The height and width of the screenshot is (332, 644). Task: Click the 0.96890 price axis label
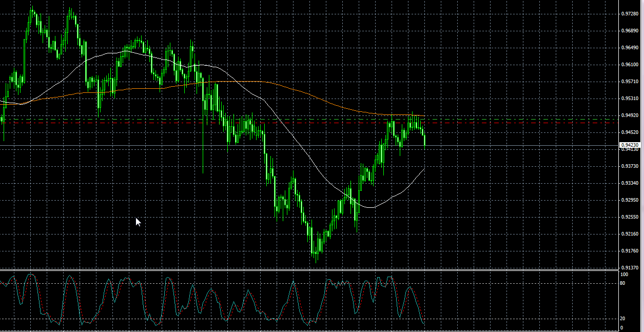click(630, 31)
